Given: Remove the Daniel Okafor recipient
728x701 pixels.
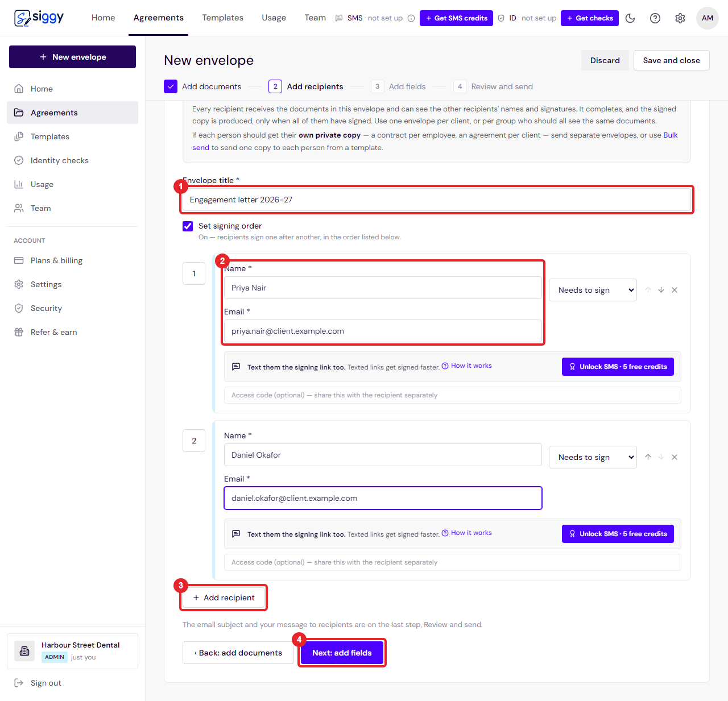Looking at the screenshot, I should pos(675,457).
